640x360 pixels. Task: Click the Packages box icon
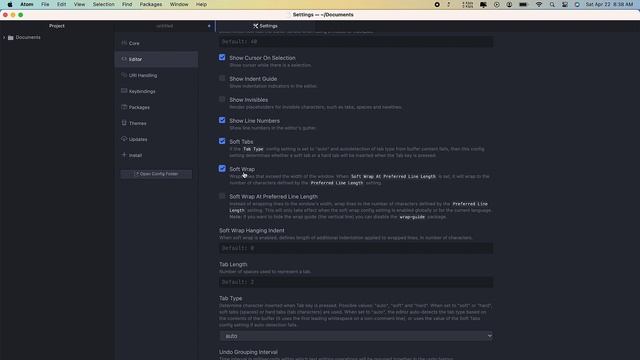click(124, 107)
